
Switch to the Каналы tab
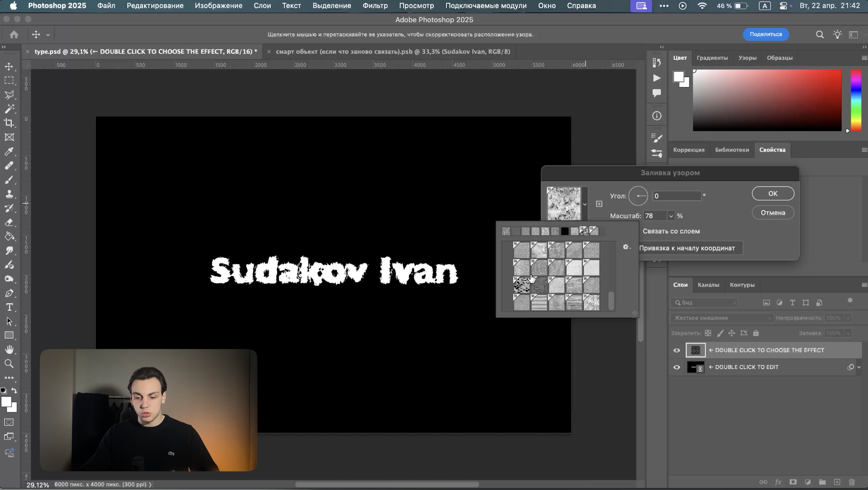708,285
